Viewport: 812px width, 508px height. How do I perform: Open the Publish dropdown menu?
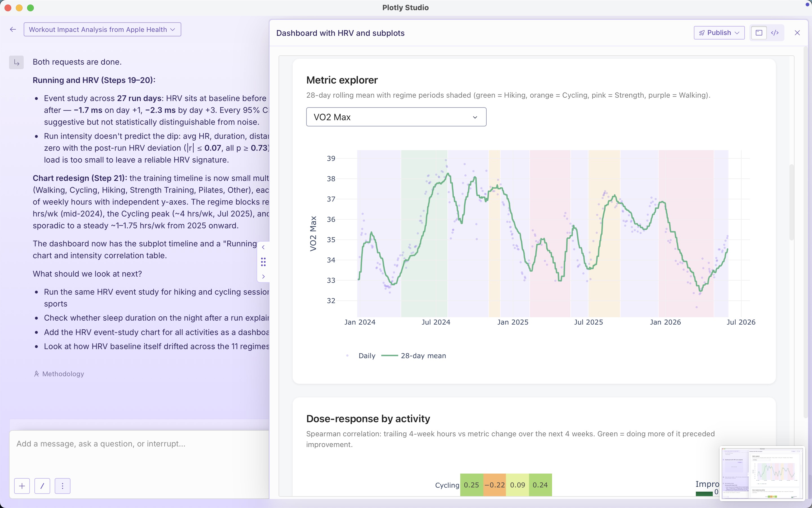719,32
